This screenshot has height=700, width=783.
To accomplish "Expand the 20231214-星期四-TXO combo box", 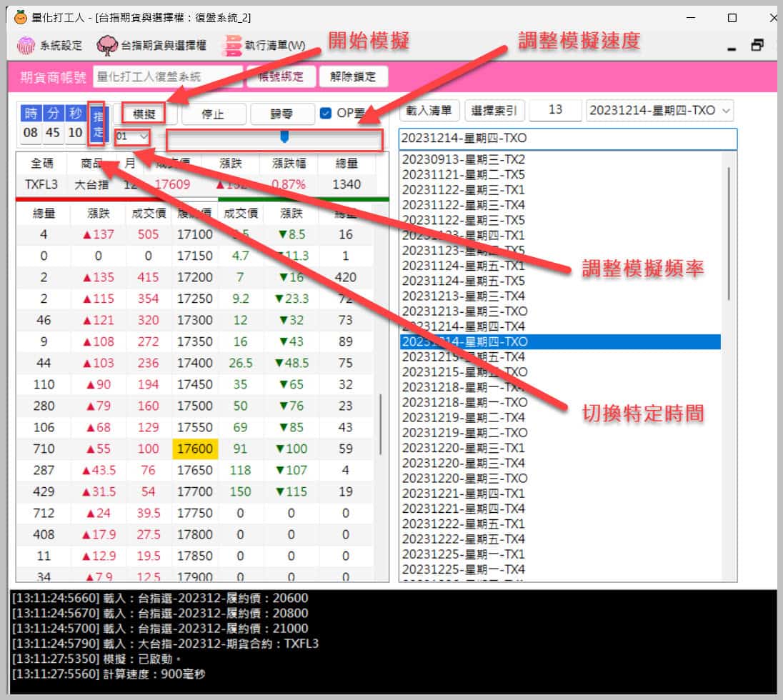I will pyautogui.click(x=727, y=111).
